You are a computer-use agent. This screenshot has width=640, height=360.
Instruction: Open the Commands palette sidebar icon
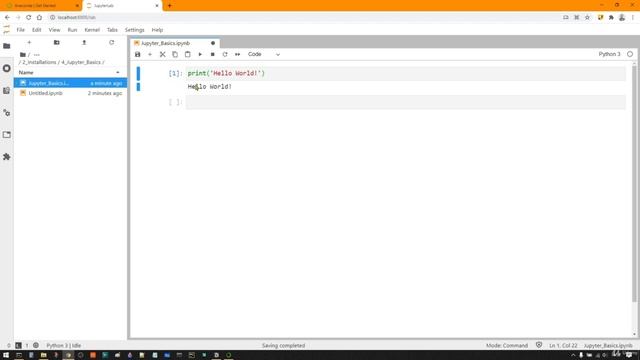point(7,91)
